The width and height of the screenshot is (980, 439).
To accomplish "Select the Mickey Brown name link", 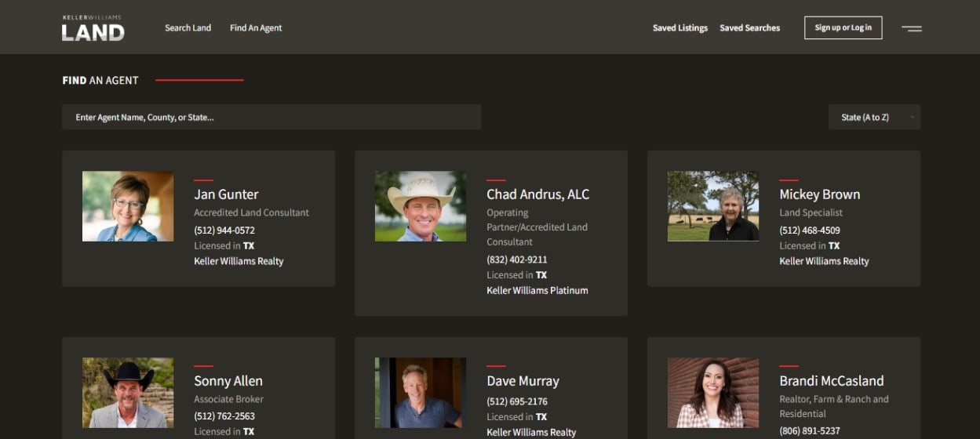I will pyautogui.click(x=819, y=194).
